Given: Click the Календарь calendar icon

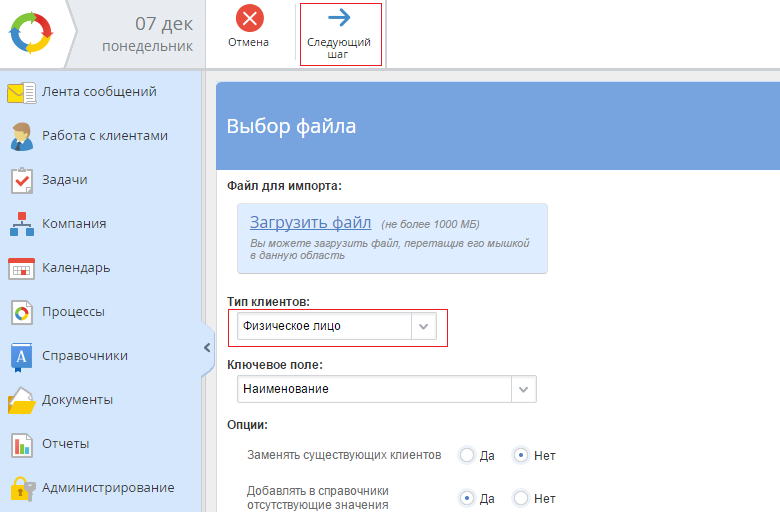Looking at the screenshot, I should (21, 268).
